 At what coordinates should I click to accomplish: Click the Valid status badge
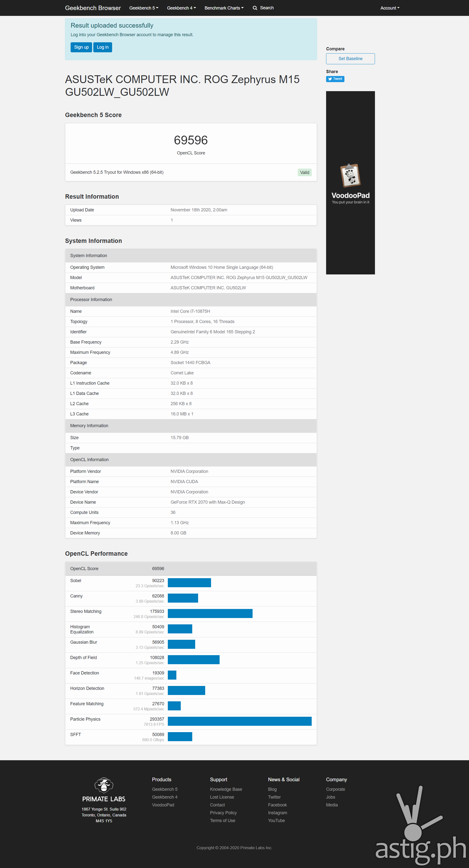click(304, 173)
